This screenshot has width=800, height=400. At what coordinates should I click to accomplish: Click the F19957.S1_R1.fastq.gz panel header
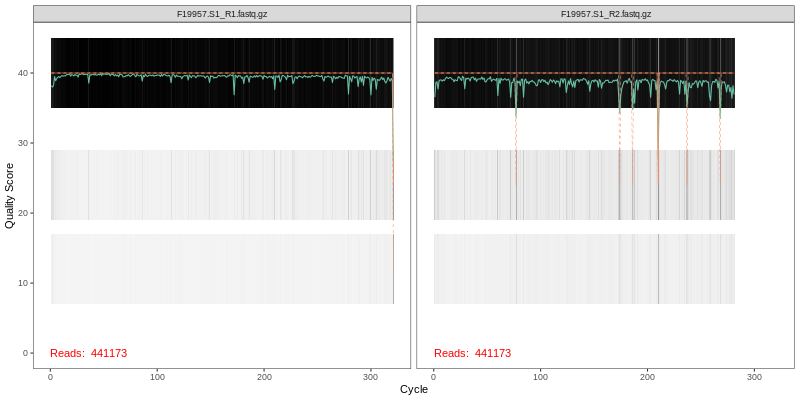[222, 14]
